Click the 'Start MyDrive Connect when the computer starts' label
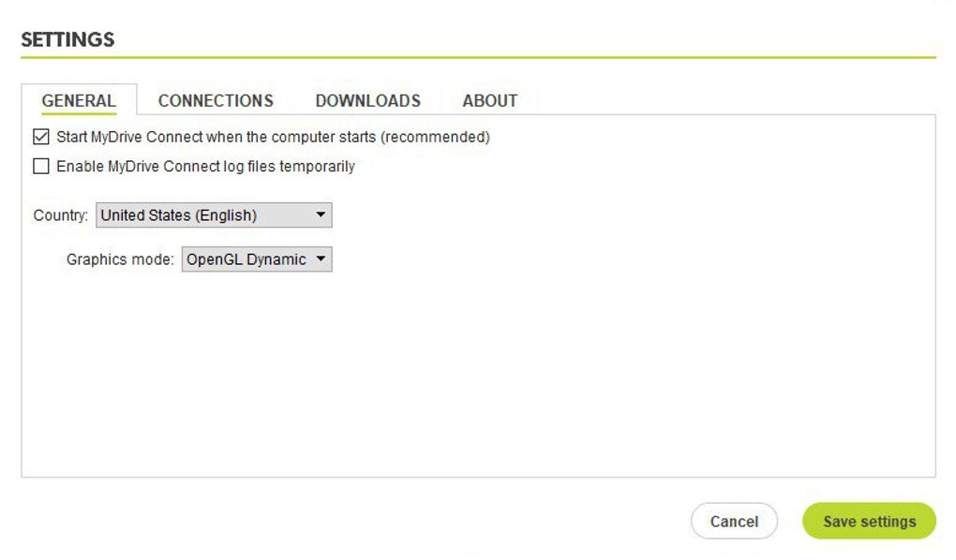 pos(273,138)
